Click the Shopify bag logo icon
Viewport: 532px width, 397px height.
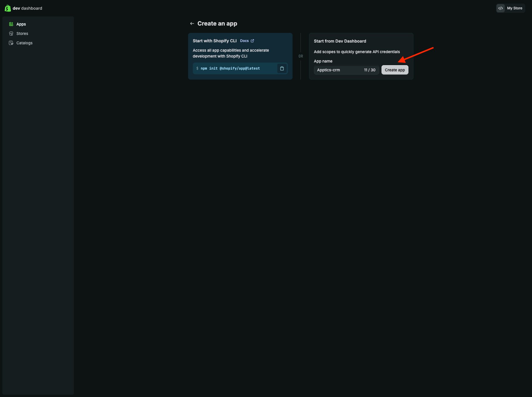tap(8, 8)
